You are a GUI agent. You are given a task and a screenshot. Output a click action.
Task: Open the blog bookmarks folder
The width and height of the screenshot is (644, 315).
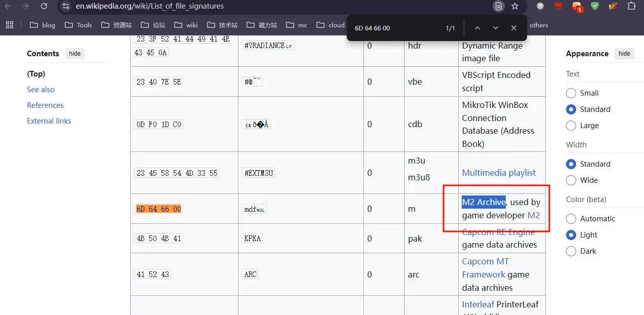[43, 25]
